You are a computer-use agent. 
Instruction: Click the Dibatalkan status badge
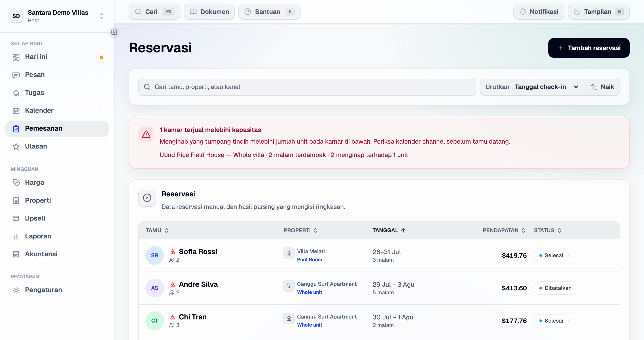pyautogui.click(x=555, y=288)
